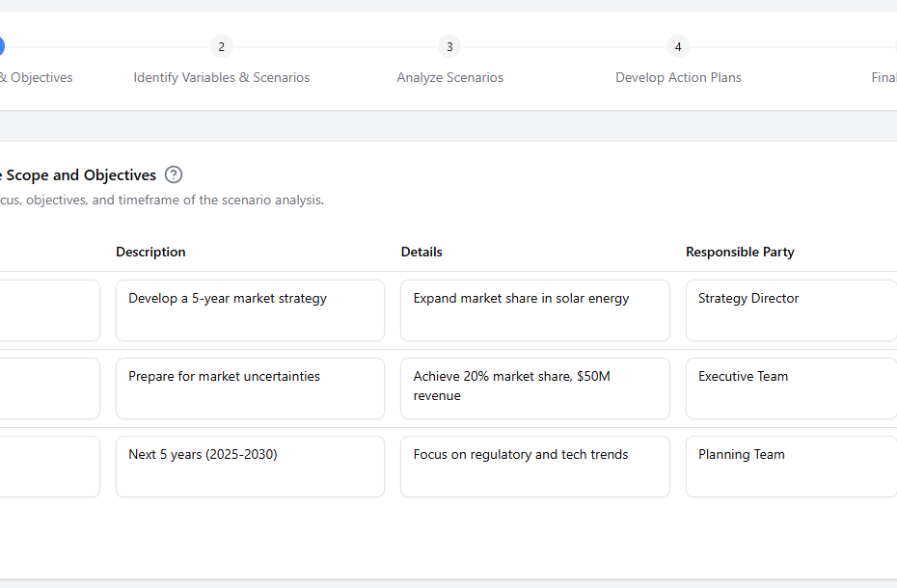Click the help icon beside Scope and Objectives
Viewport: 897px width, 588px height.
(x=174, y=174)
